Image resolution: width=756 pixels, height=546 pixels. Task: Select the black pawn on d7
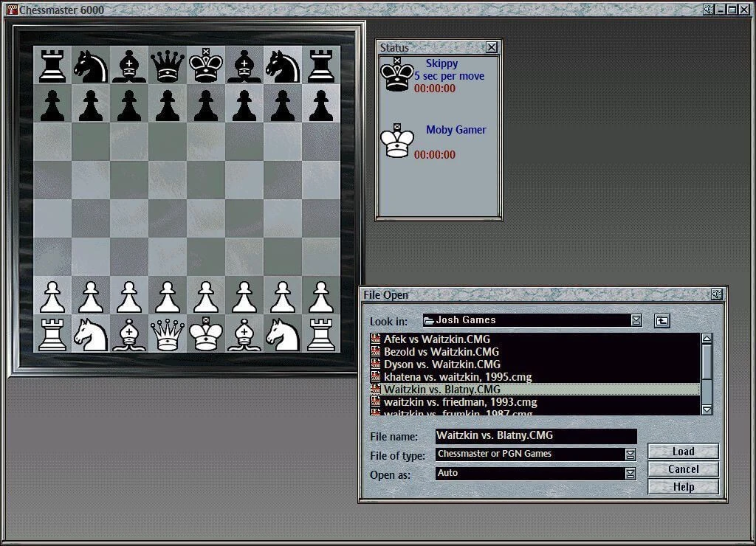point(168,106)
